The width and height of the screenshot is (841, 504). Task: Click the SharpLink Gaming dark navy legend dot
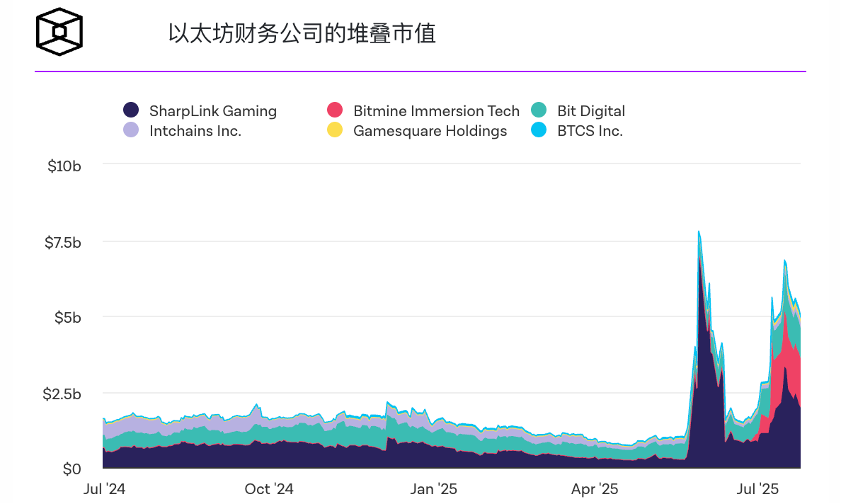(131, 110)
